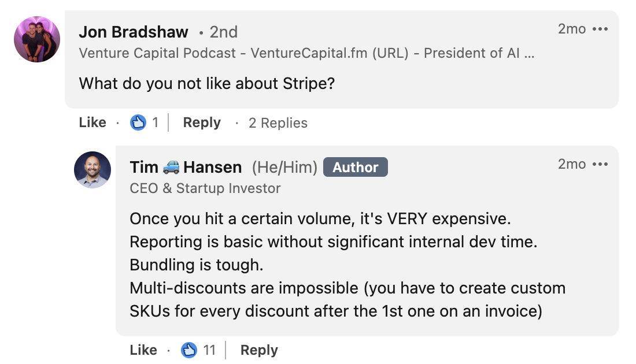The height and width of the screenshot is (364, 636).
Task: Open Tim Hansen's profile name link
Action: tap(186, 168)
